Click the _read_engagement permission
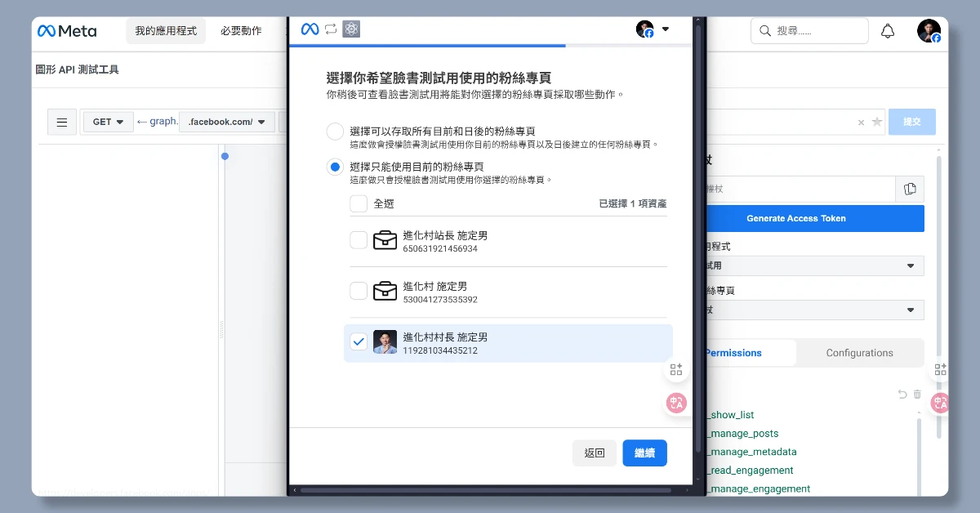Image resolution: width=980 pixels, height=513 pixels. (x=751, y=471)
